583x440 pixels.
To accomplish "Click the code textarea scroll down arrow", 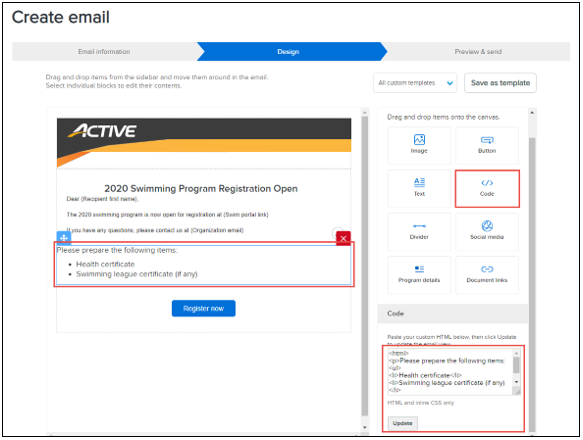I will 516,382.
